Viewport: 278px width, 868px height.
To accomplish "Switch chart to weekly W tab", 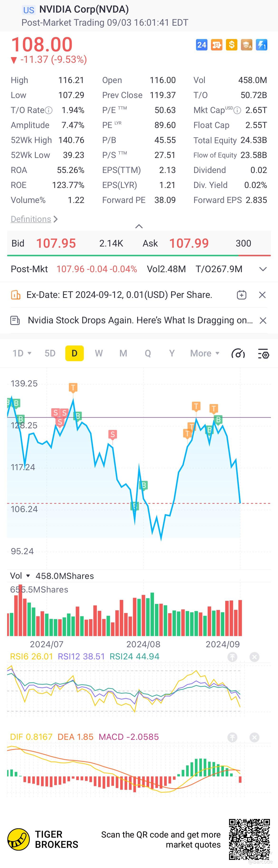I will 99,353.
